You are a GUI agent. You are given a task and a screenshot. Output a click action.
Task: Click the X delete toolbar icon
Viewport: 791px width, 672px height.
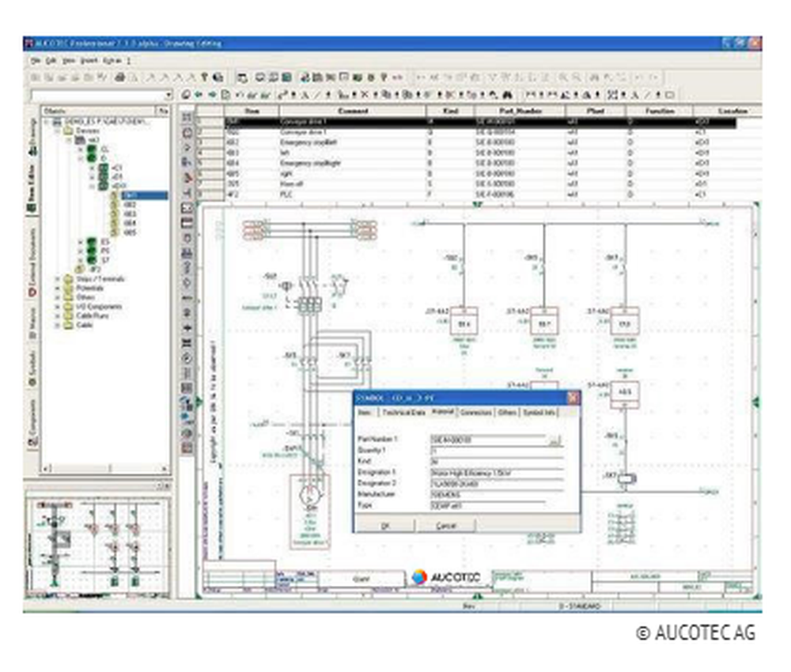click(365, 94)
